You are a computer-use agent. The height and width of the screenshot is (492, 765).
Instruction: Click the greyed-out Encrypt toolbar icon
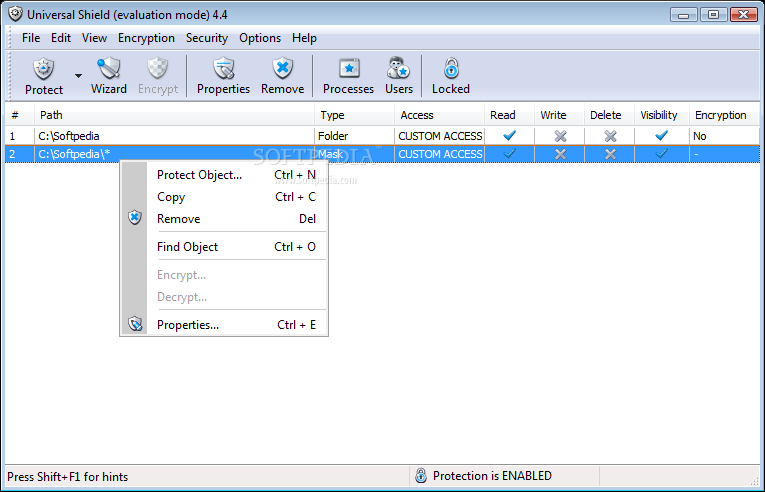click(158, 69)
